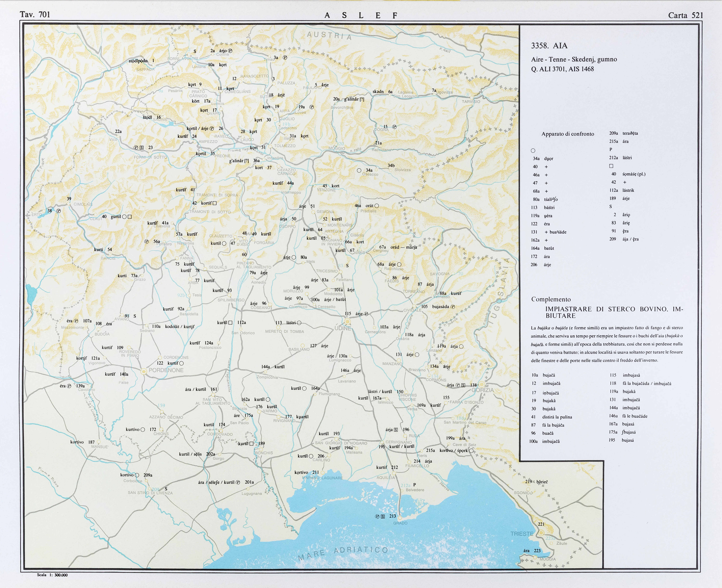This screenshot has width=722, height=588.
Task: Click the Q. ALI 3701, AIS 1468 reference
Action: click(562, 69)
